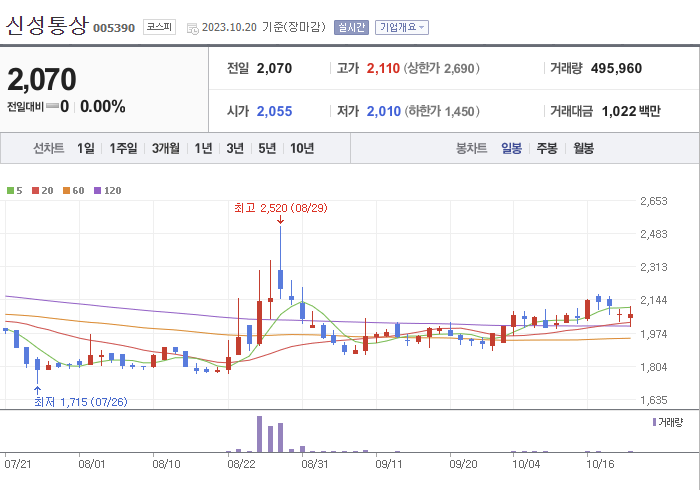Click the unchanged gray bar icon beside 전일대비
Viewport: 700px width, 490px height.
click(x=52, y=106)
